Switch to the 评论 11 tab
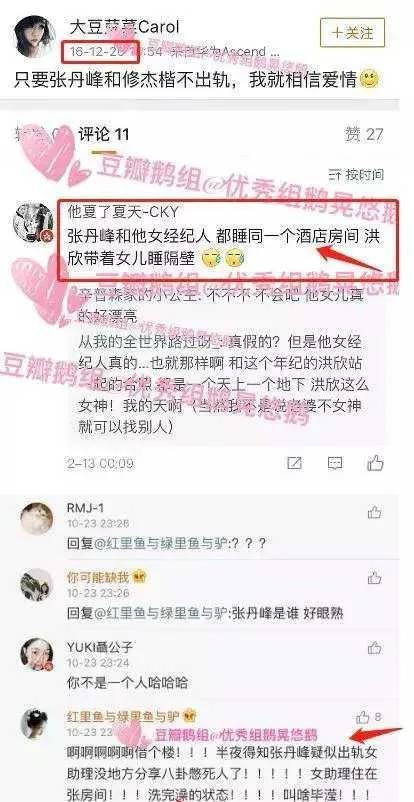This screenshot has height=802, width=414. click(103, 135)
